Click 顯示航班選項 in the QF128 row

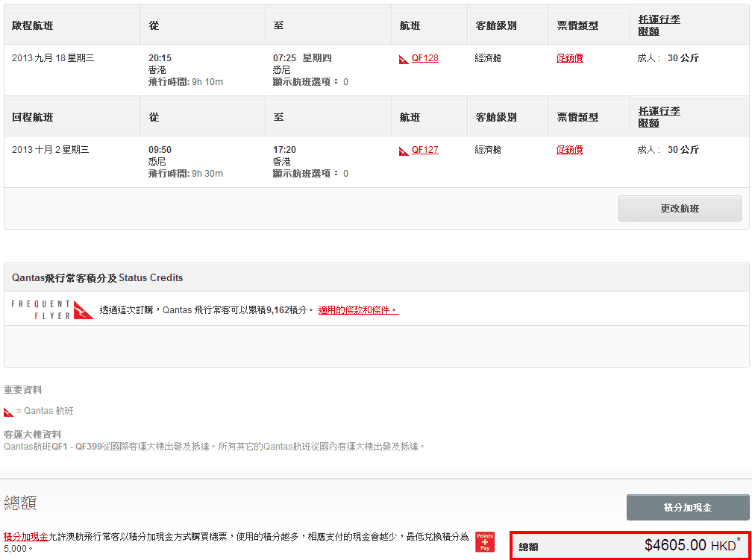(310, 82)
